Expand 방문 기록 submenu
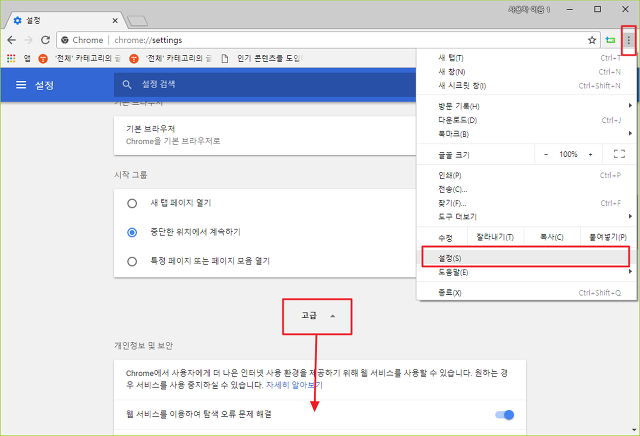Screen dimensions: 640x436 pos(527,106)
